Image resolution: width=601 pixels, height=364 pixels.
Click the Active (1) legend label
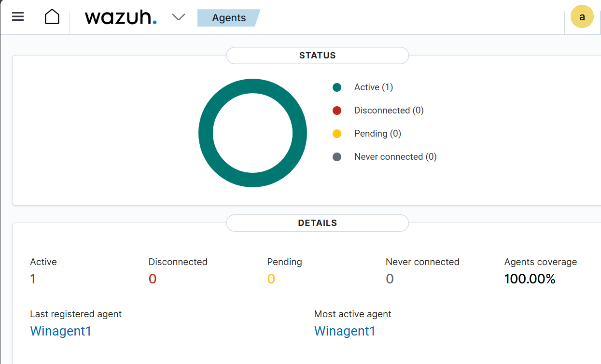coord(374,87)
